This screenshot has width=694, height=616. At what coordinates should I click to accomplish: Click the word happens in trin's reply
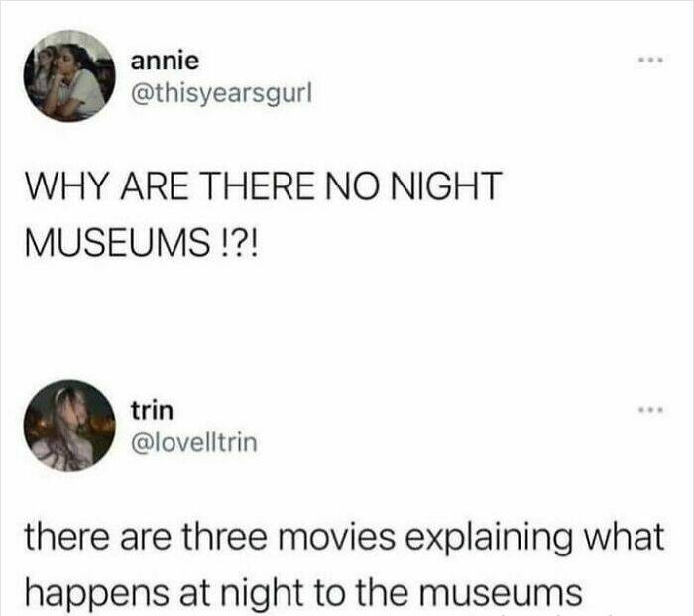point(96,594)
